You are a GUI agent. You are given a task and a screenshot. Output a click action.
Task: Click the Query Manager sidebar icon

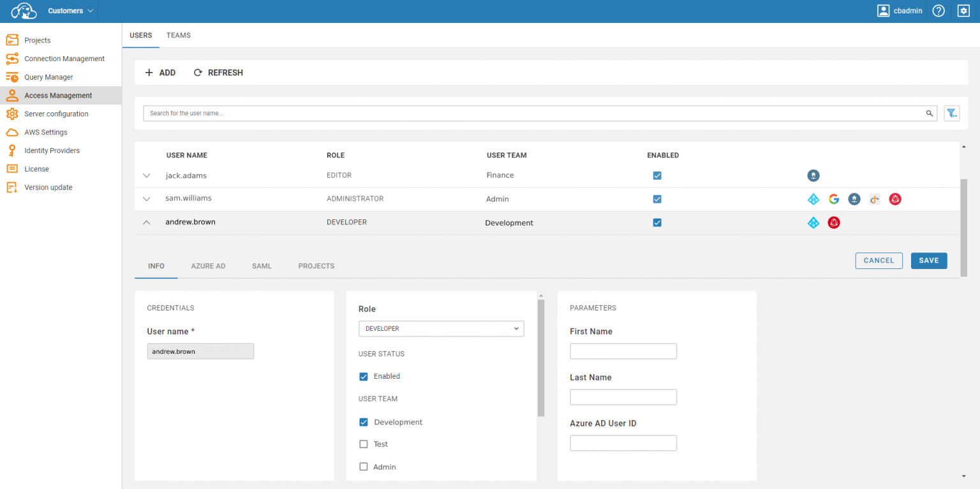point(11,77)
